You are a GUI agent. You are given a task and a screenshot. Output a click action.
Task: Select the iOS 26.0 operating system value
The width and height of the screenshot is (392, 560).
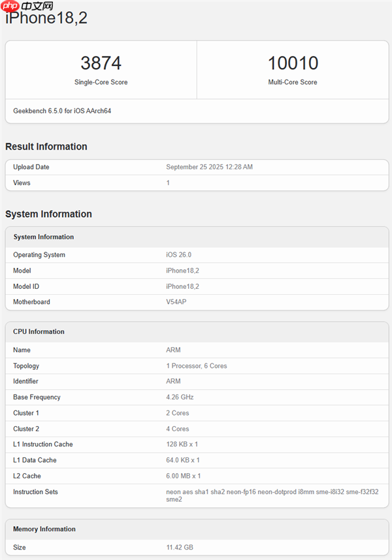point(178,255)
